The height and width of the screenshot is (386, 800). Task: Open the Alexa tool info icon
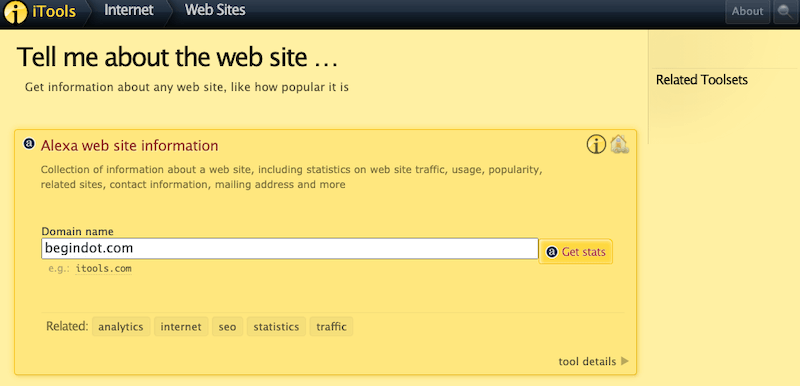coord(596,145)
